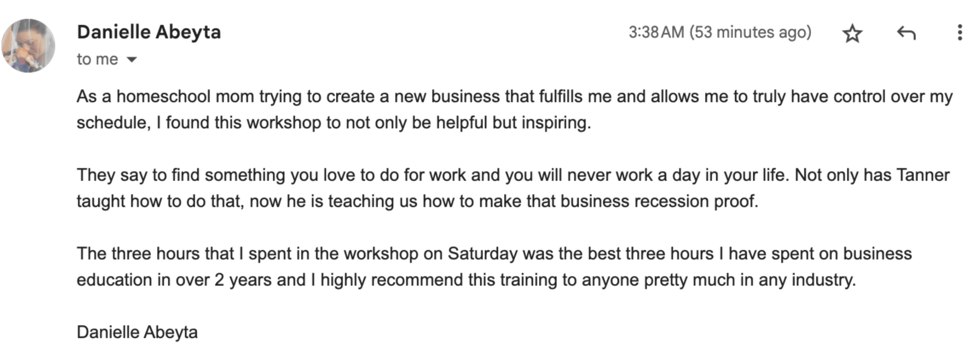Expand recipient details arrow beside "to me"

pyautogui.click(x=132, y=59)
